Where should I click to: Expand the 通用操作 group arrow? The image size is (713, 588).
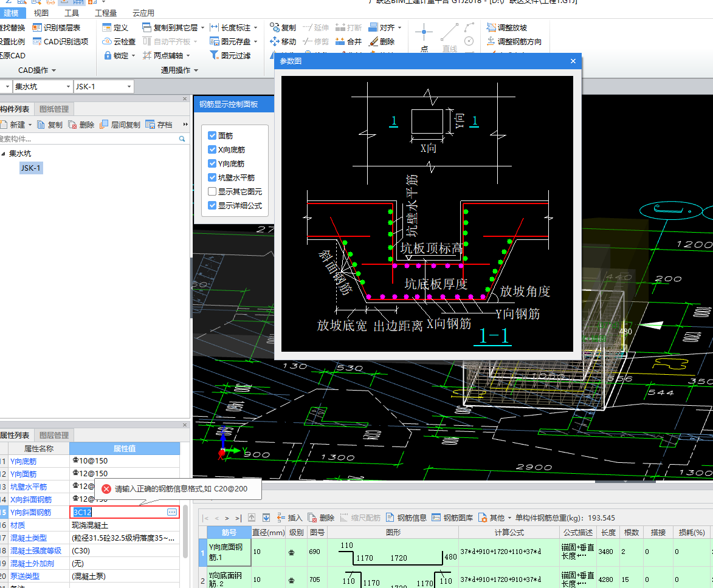tap(196, 70)
